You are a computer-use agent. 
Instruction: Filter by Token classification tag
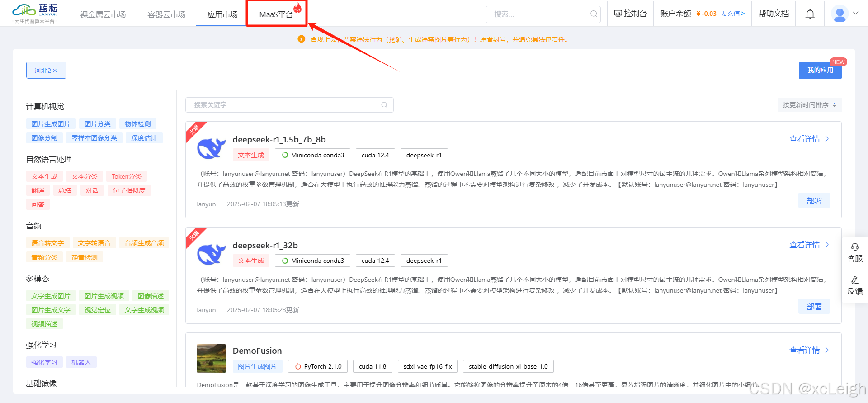127,176
